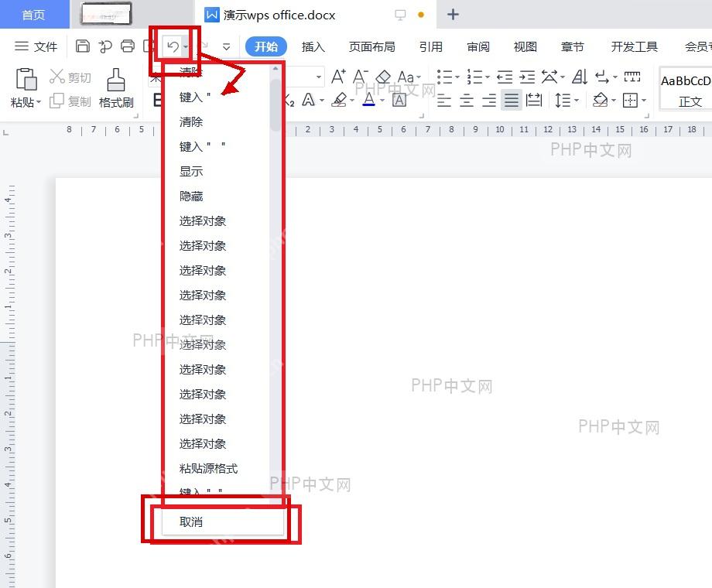Open the customize quick access toolbar dropdown

226,46
